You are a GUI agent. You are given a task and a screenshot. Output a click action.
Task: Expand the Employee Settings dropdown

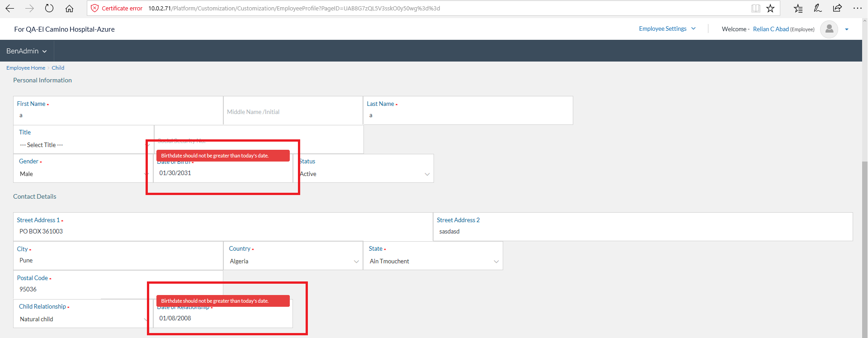[x=667, y=29]
